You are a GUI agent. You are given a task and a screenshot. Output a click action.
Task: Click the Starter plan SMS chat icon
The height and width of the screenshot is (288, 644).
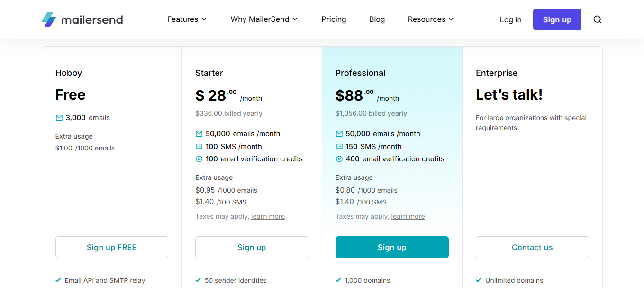pyautogui.click(x=199, y=147)
